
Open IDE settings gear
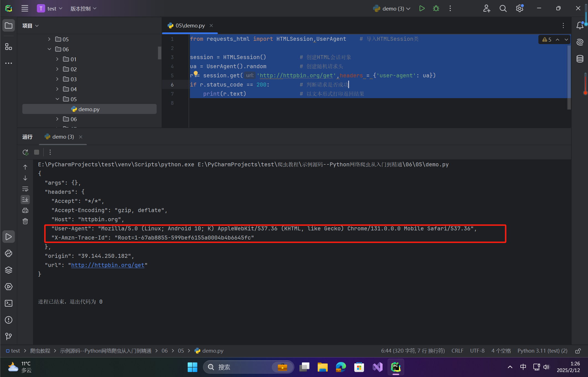click(x=520, y=8)
